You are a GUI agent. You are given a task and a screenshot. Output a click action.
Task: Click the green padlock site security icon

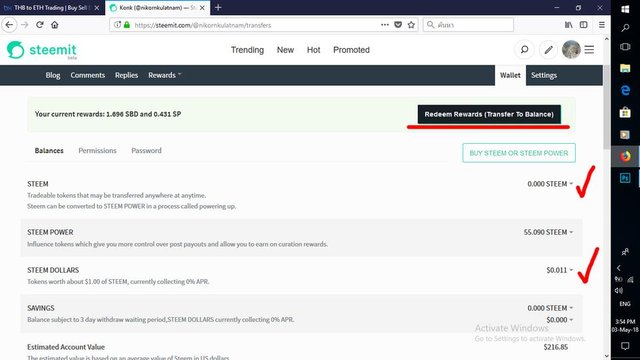[x=127, y=25]
